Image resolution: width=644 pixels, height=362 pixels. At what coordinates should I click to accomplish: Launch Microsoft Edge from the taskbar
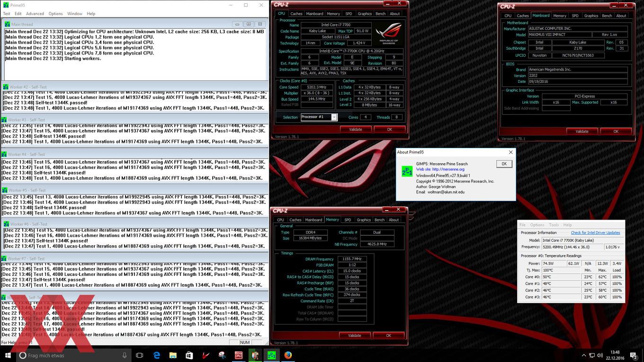(x=157, y=355)
